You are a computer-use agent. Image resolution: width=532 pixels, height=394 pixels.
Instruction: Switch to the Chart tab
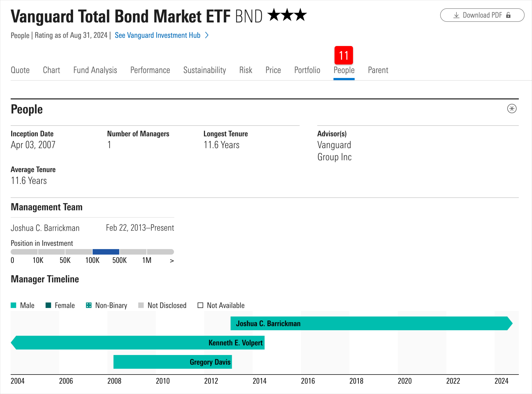click(x=51, y=70)
